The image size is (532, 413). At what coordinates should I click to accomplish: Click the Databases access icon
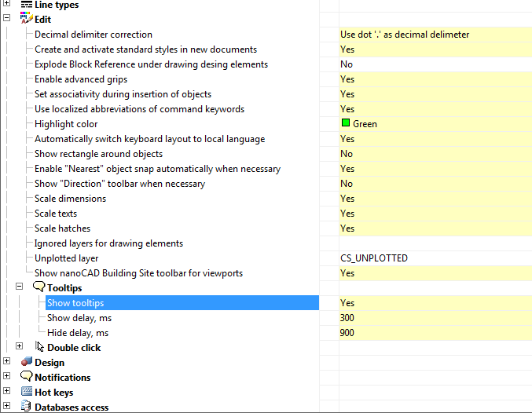(x=26, y=407)
